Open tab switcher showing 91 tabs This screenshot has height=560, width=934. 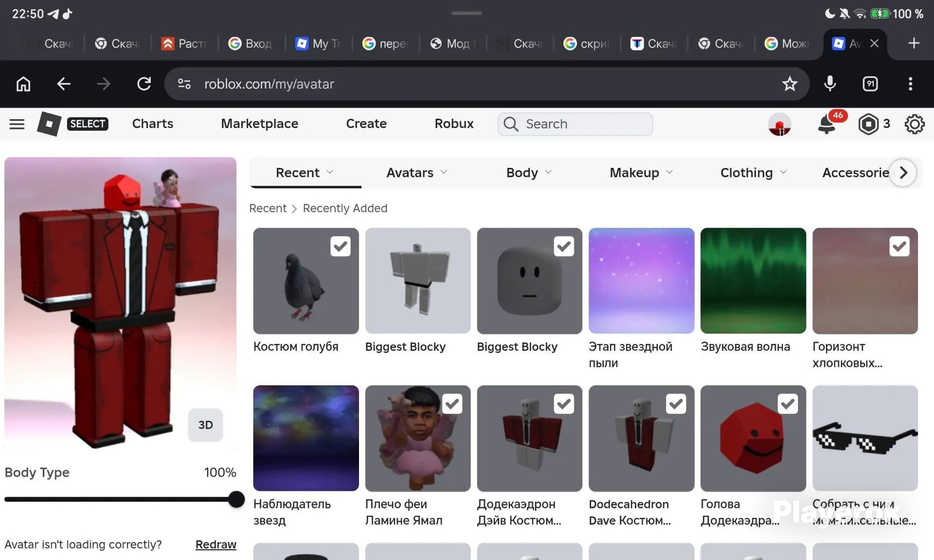870,84
